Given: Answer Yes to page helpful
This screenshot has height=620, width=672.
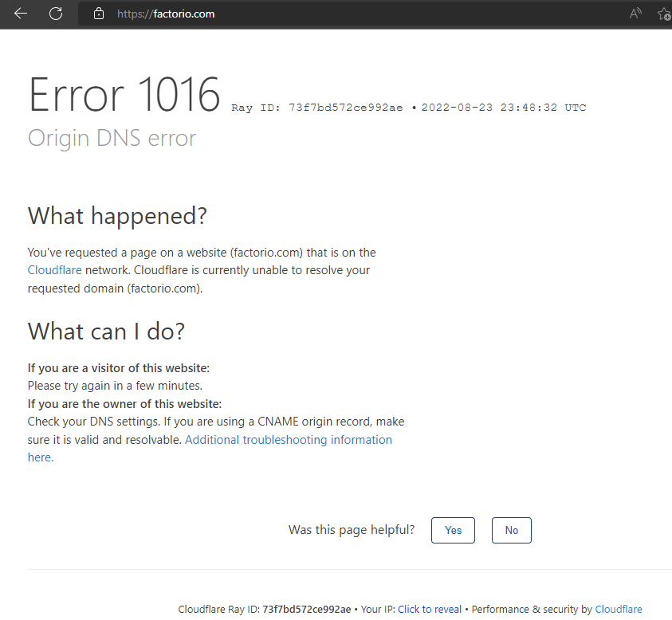Looking at the screenshot, I should [x=453, y=531].
